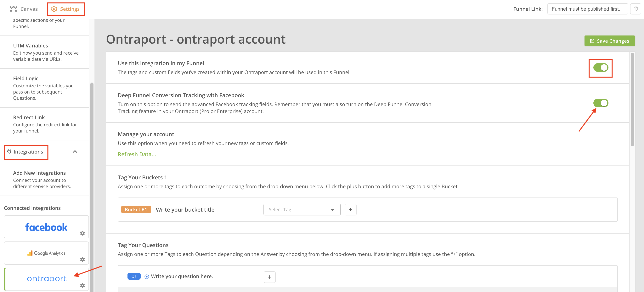This screenshot has height=292, width=644.
Task: Click the Refresh Data link
Action: [x=137, y=154]
